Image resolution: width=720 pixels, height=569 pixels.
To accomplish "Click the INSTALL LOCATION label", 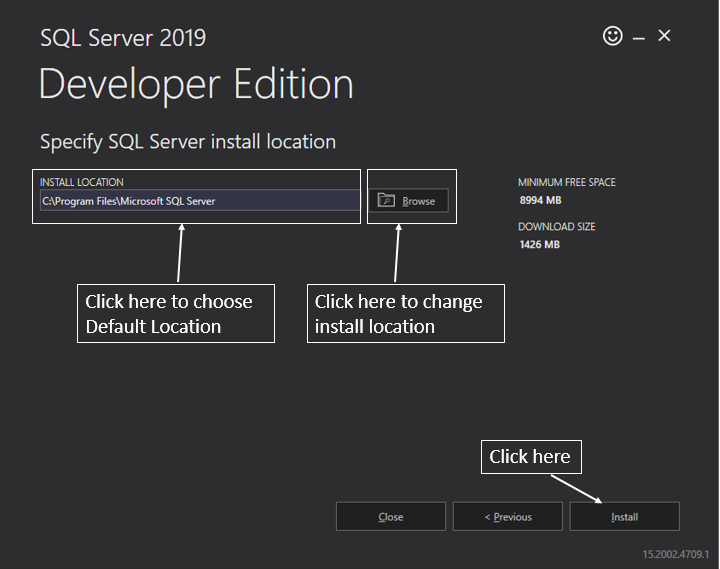I will tap(82, 182).
